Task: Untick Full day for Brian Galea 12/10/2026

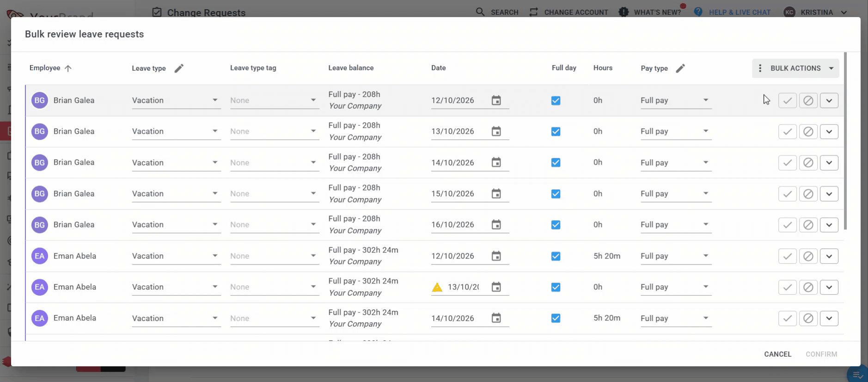Action: (x=556, y=100)
